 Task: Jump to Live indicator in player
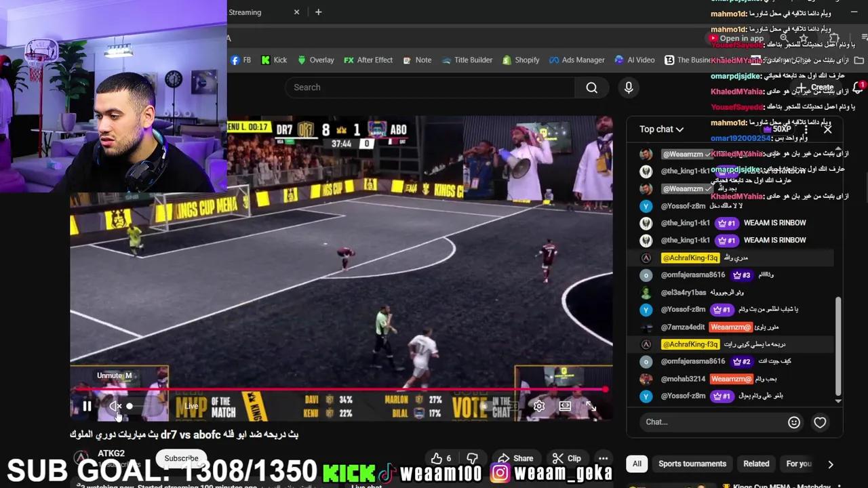click(191, 406)
